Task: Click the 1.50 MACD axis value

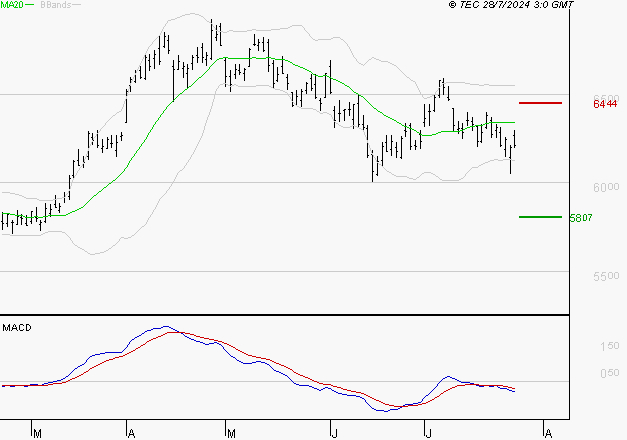Action: pos(610,346)
